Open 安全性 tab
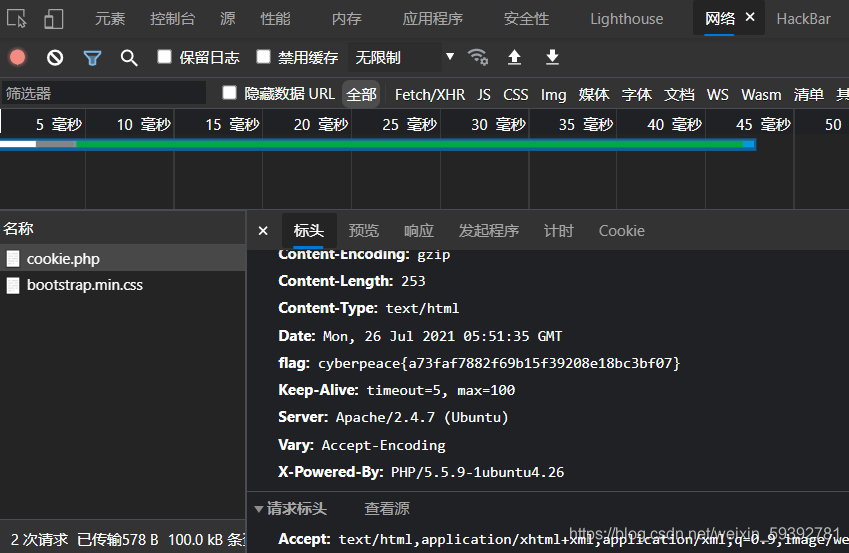This screenshot has height=553, width=849. (526, 19)
